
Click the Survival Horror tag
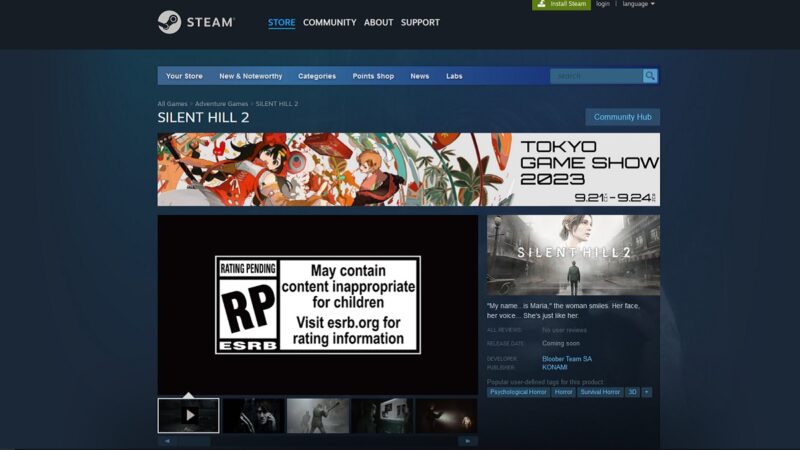[600, 392]
